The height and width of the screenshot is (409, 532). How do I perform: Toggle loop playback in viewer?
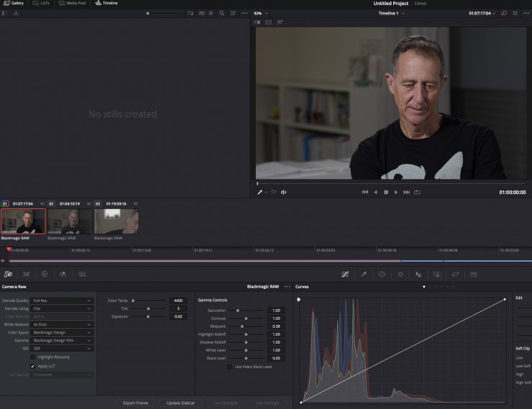(x=417, y=192)
